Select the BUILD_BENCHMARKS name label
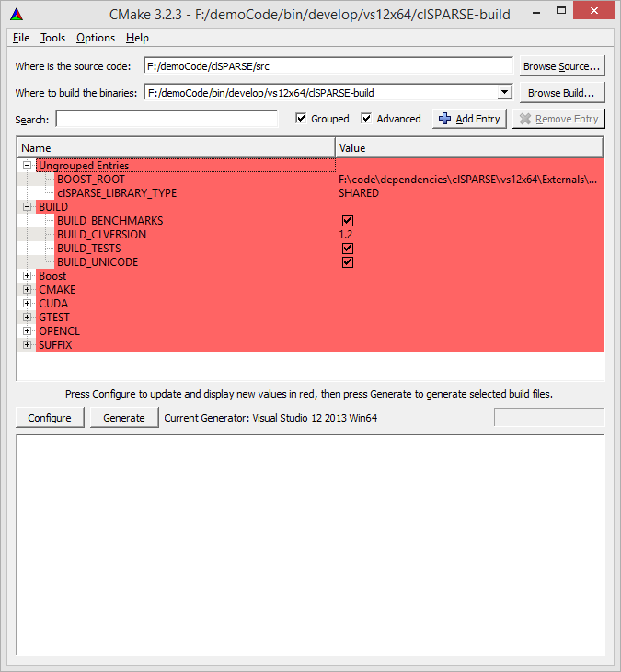 tap(110, 221)
